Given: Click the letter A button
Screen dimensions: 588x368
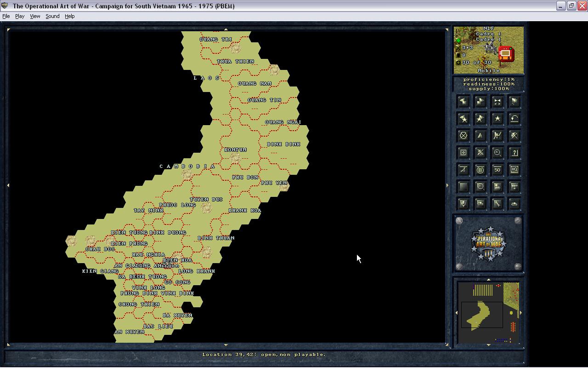Looking at the screenshot, I should tap(480, 136).
